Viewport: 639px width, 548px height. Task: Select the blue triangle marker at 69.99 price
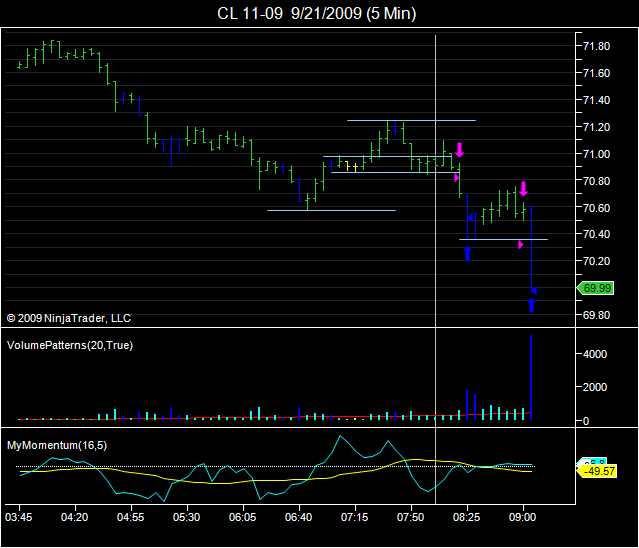click(x=534, y=291)
